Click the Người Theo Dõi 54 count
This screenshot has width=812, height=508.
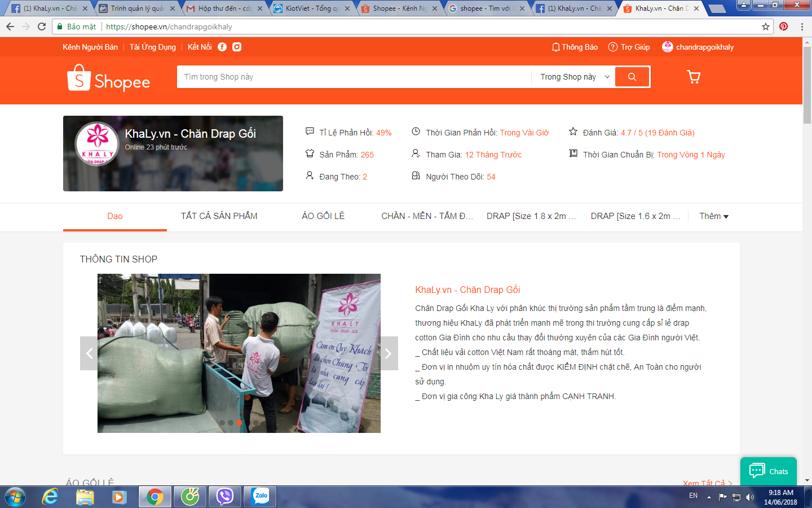460,177
